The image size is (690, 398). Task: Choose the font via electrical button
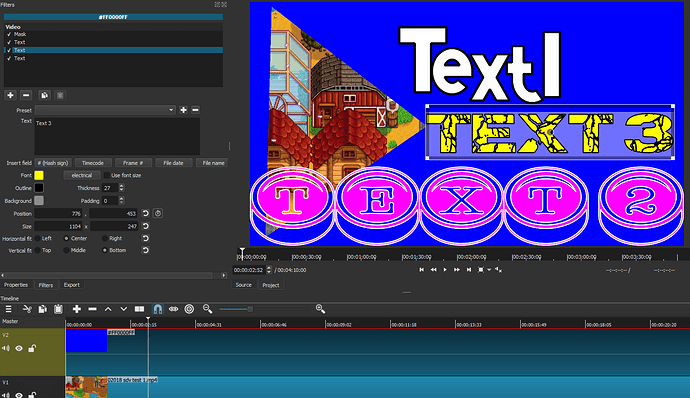tap(82, 175)
